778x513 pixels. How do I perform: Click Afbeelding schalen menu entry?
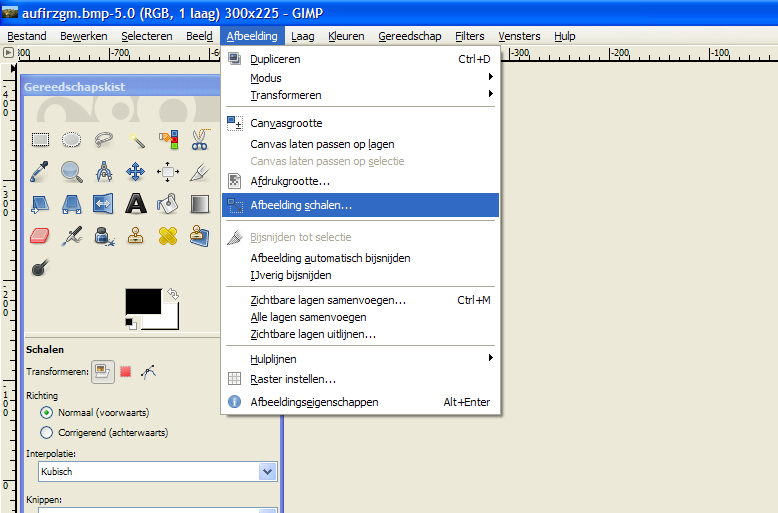click(x=360, y=205)
